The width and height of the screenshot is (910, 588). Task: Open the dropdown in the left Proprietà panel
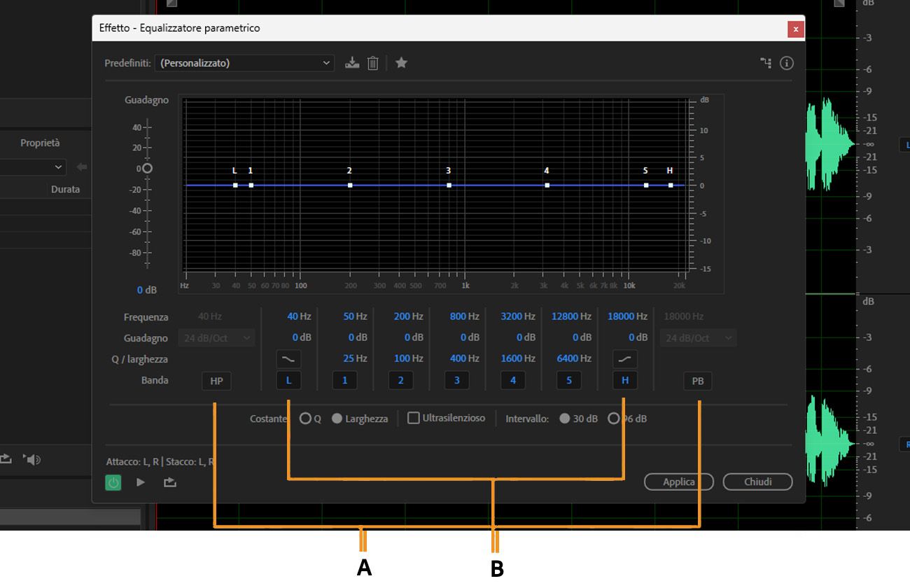coord(31,167)
